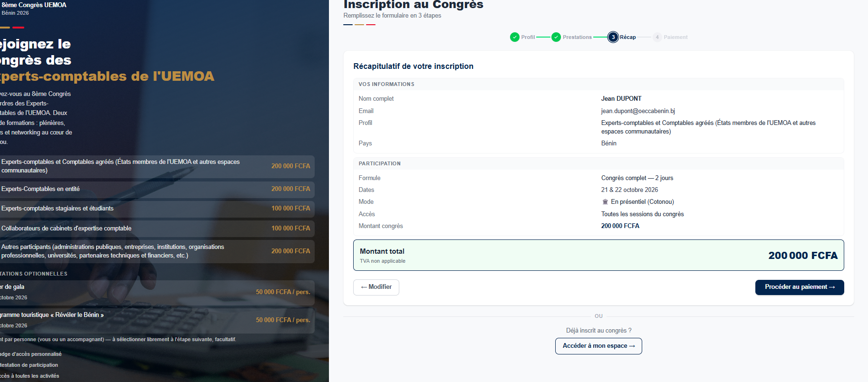Click the Bénin 2026 subtitle
This screenshot has height=382, width=868.
click(x=15, y=13)
